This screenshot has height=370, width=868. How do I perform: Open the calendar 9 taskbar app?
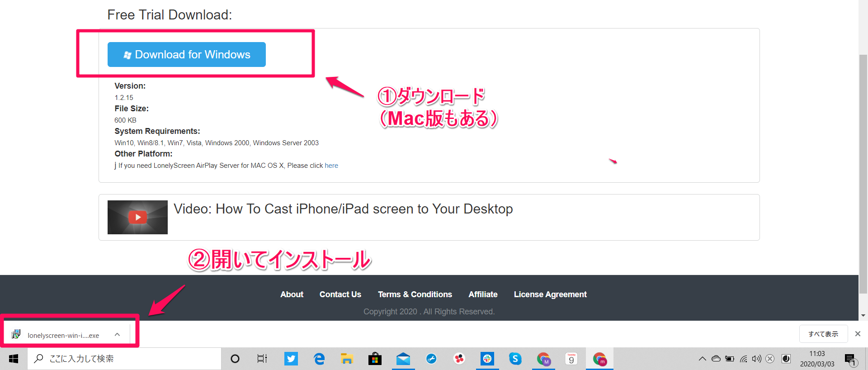click(x=571, y=359)
